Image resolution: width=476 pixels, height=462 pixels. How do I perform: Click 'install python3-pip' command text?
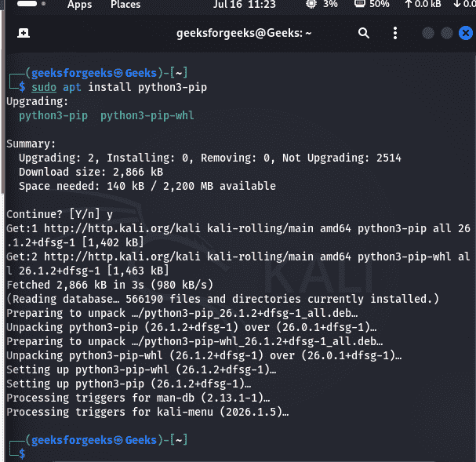[x=147, y=87]
